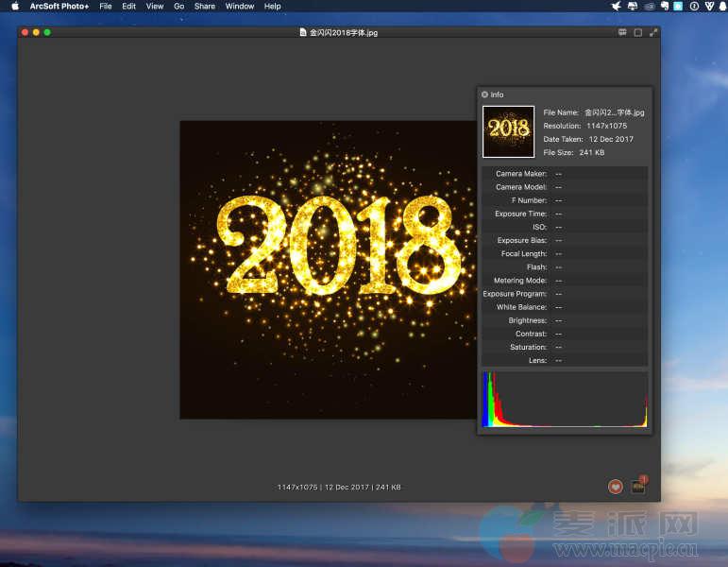Open the ArcSoft Photo+ application menu
728x567 pixels.
(x=59, y=6)
